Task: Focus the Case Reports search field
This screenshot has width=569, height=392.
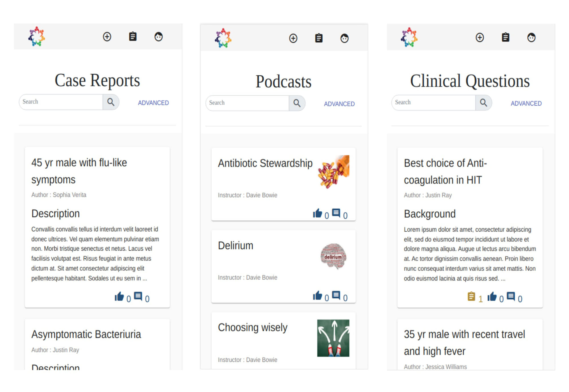Action: click(x=61, y=102)
